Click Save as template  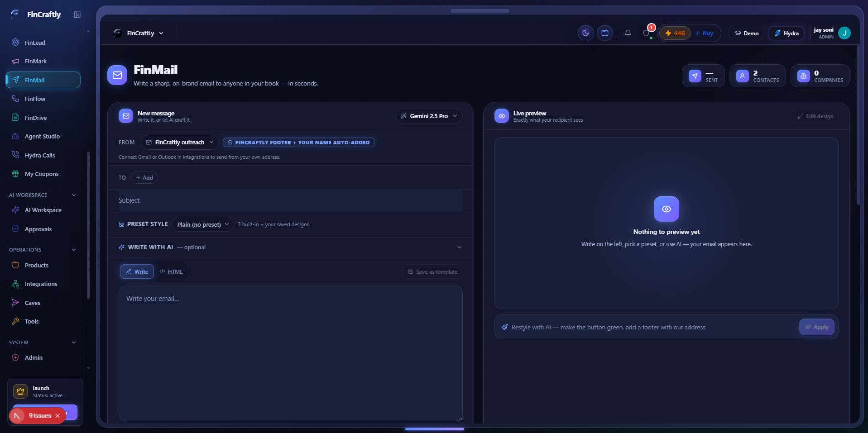click(433, 272)
